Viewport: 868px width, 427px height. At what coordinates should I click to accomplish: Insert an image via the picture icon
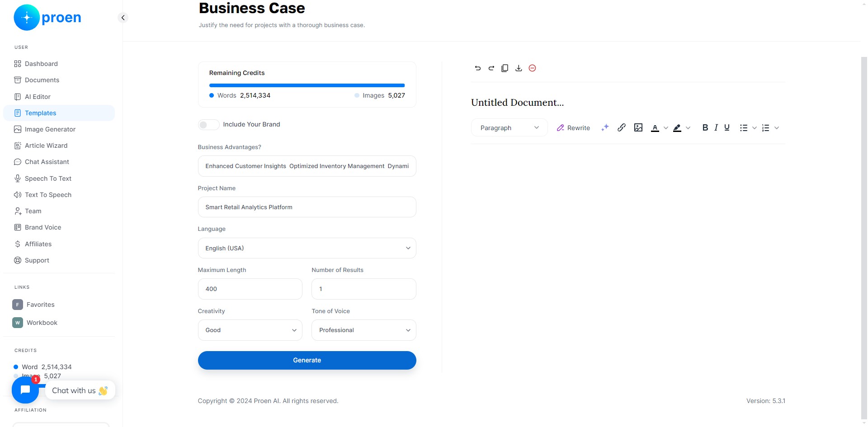point(638,128)
